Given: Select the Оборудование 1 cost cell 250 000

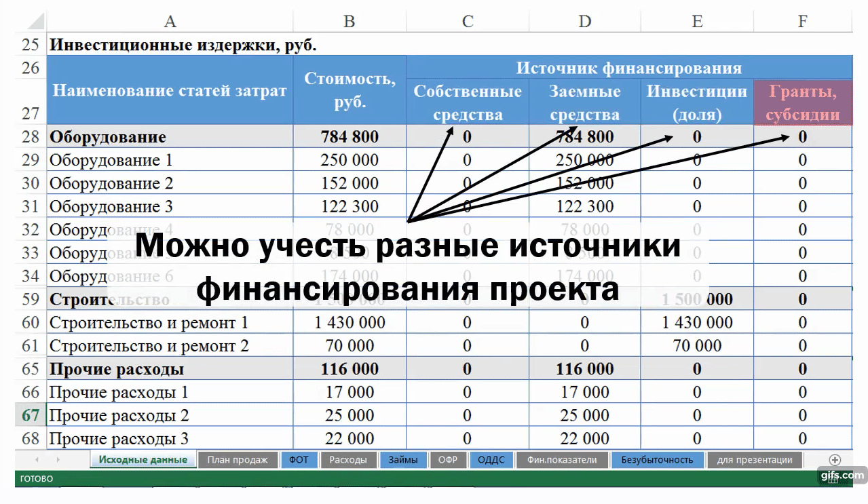Looking at the screenshot, I should coord(349,160).
